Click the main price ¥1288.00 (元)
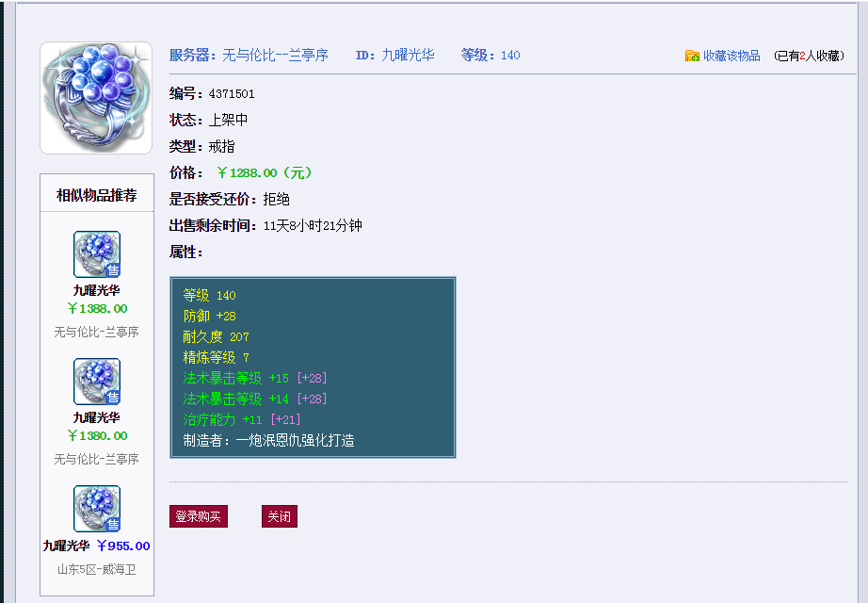Image resolution: width=868 pixels, height=603 pixels. (x=264, y=173)
